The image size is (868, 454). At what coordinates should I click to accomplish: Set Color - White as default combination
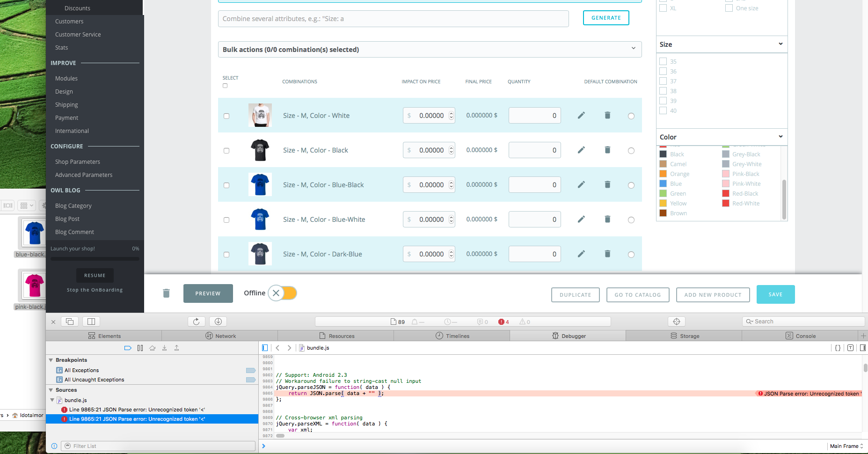tap(631, 116)
